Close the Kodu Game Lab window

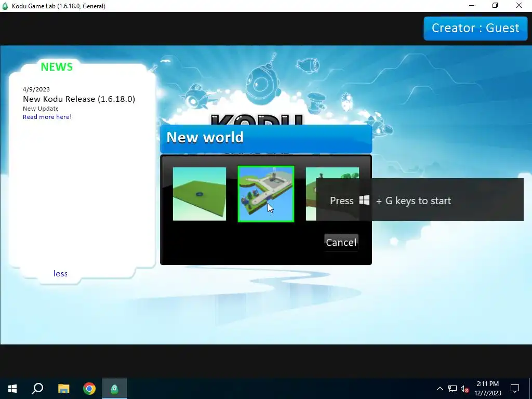[x=519, y=5]
